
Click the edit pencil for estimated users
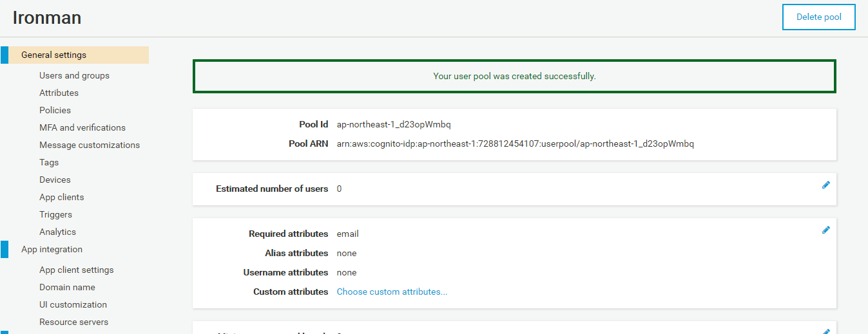825,185
